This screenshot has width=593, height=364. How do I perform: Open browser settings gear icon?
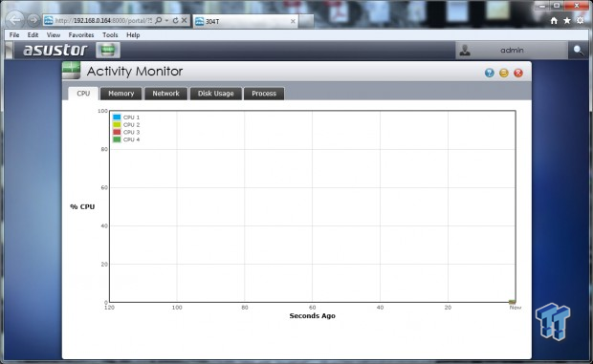(581, 20)
